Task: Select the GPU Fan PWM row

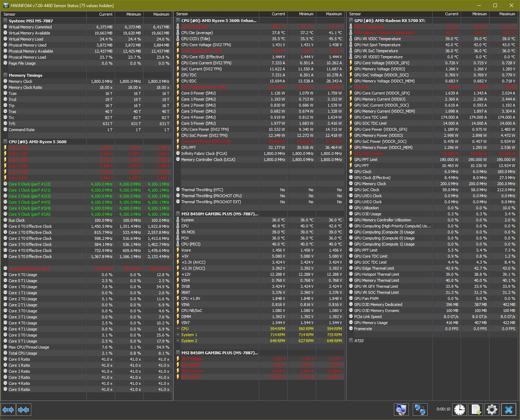Action: tap(432, 298)
